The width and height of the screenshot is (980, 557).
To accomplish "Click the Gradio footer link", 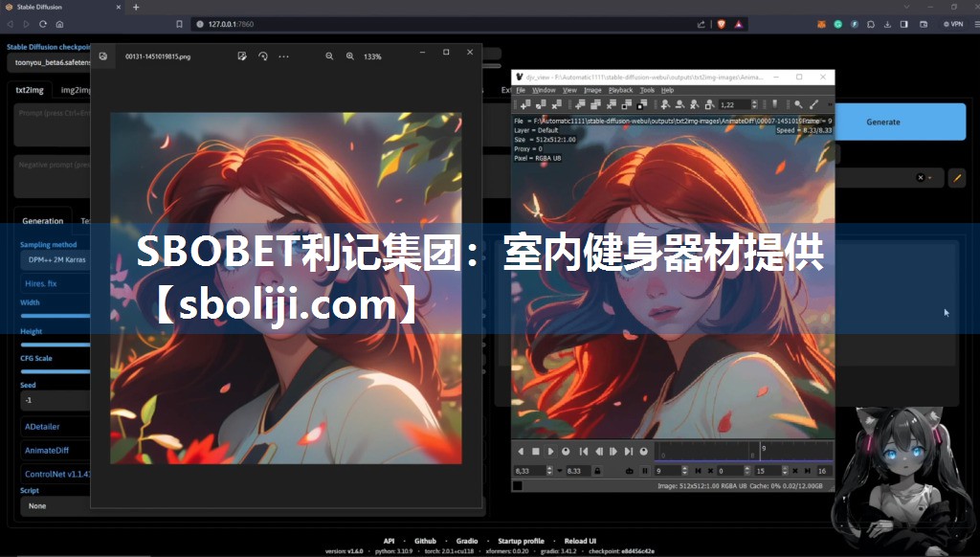I will [467, 541].
